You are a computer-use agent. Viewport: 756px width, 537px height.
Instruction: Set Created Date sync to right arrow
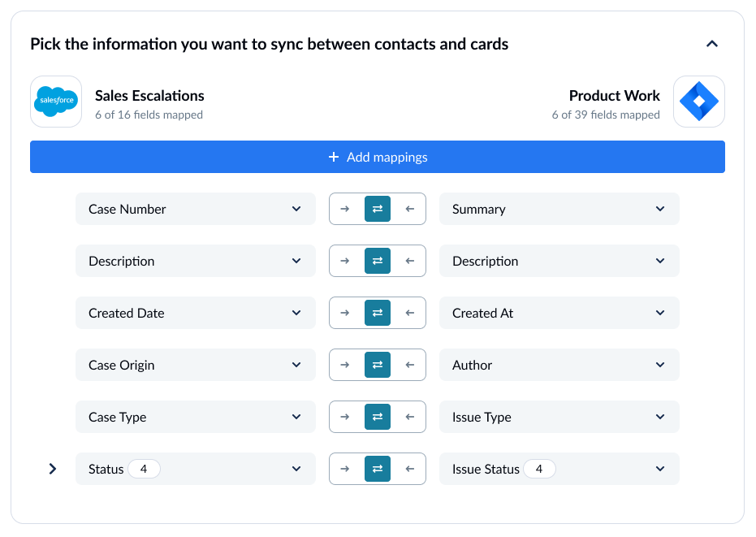point(345,313)
